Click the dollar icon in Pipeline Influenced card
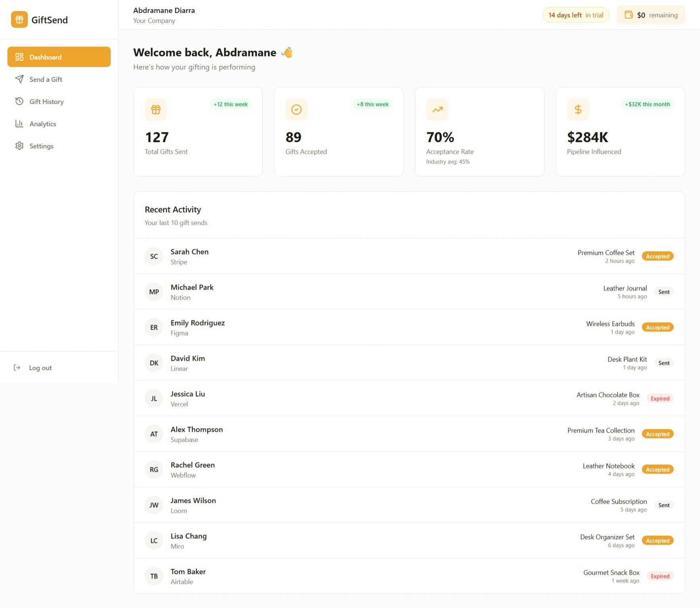 pyautogui.click(x=578, y=109)
